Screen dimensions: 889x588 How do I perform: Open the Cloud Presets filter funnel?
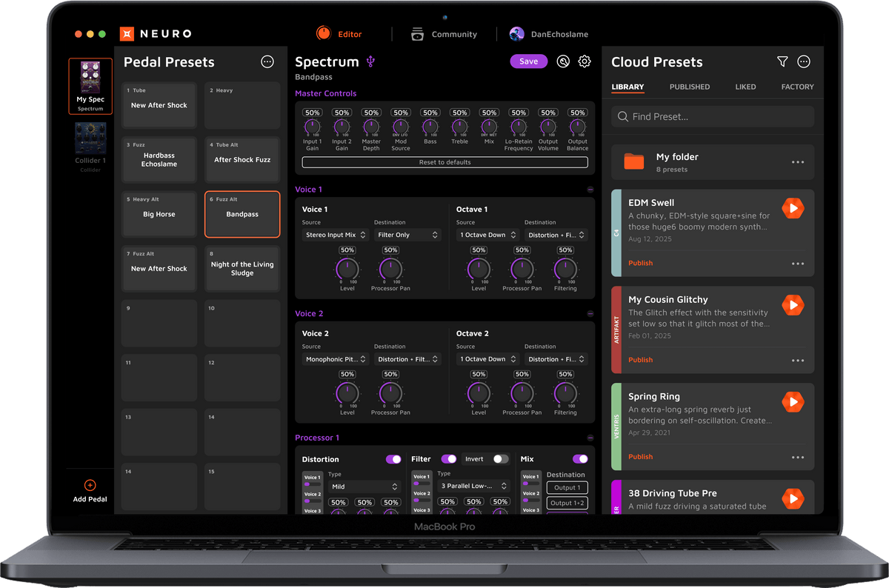click(782, 62)
